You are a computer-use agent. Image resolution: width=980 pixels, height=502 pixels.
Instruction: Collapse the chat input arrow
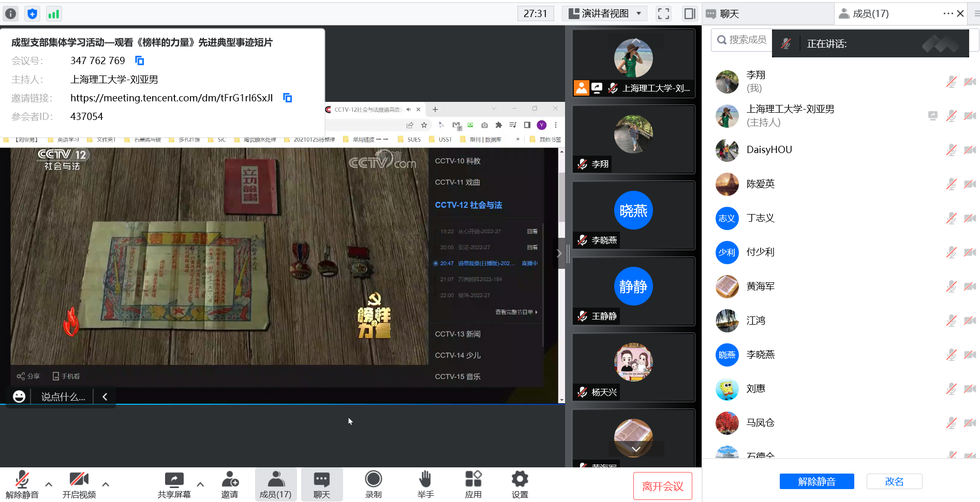[105, 397]
